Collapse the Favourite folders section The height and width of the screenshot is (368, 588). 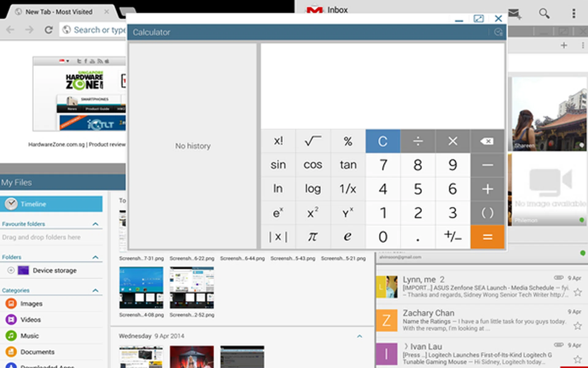[96, 224]
